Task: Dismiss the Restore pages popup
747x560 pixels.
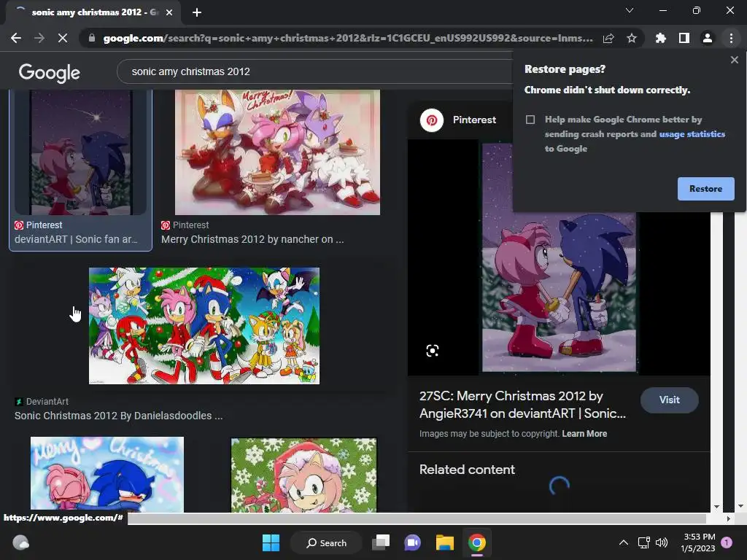Action: pos(734,60)
